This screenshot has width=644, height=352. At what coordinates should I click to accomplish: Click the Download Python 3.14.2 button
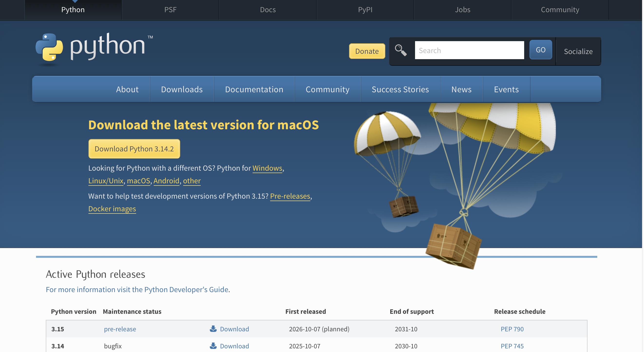(x=134, y=149)
